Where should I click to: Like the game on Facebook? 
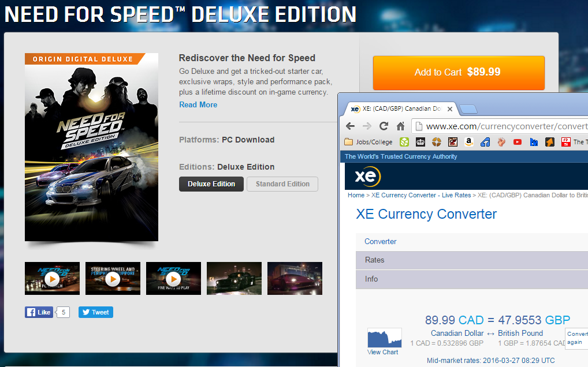pos(39,312)
